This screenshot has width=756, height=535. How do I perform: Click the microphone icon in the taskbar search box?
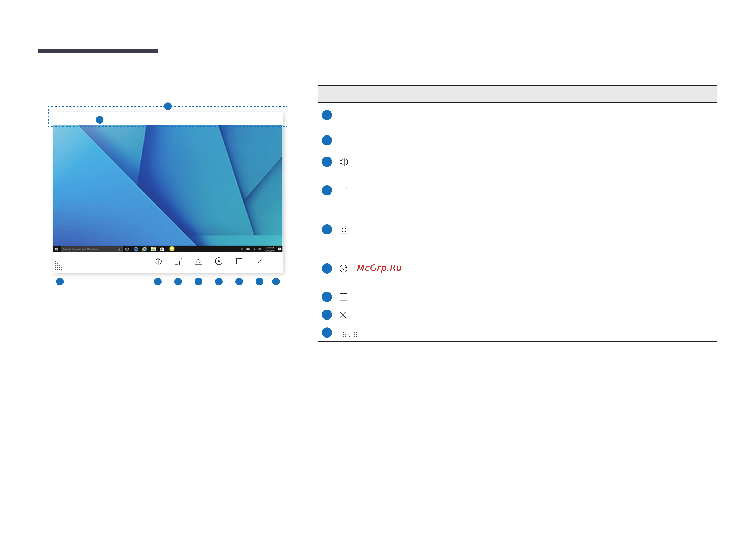[x=119, y=249]
